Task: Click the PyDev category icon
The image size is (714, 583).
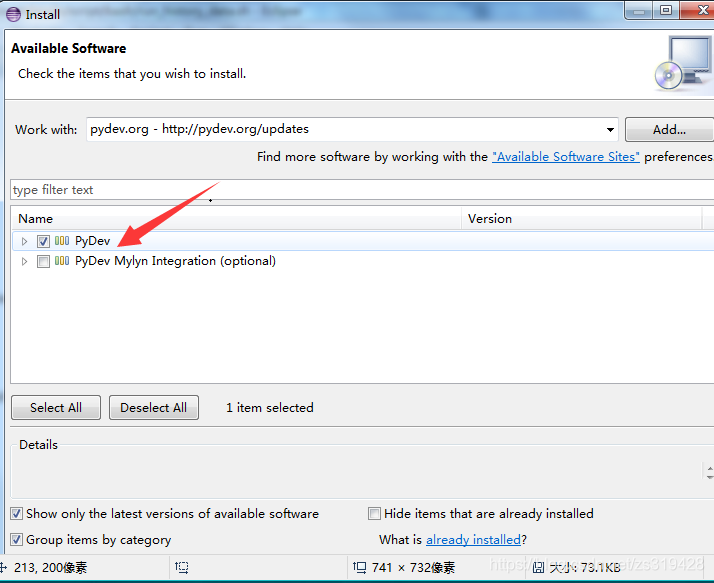Action: pos(62,240)
